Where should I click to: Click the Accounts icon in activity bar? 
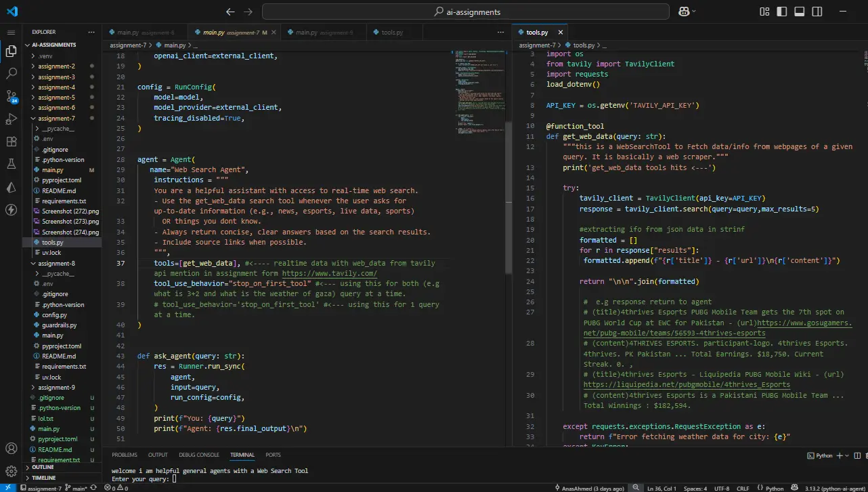coord(11,449)
